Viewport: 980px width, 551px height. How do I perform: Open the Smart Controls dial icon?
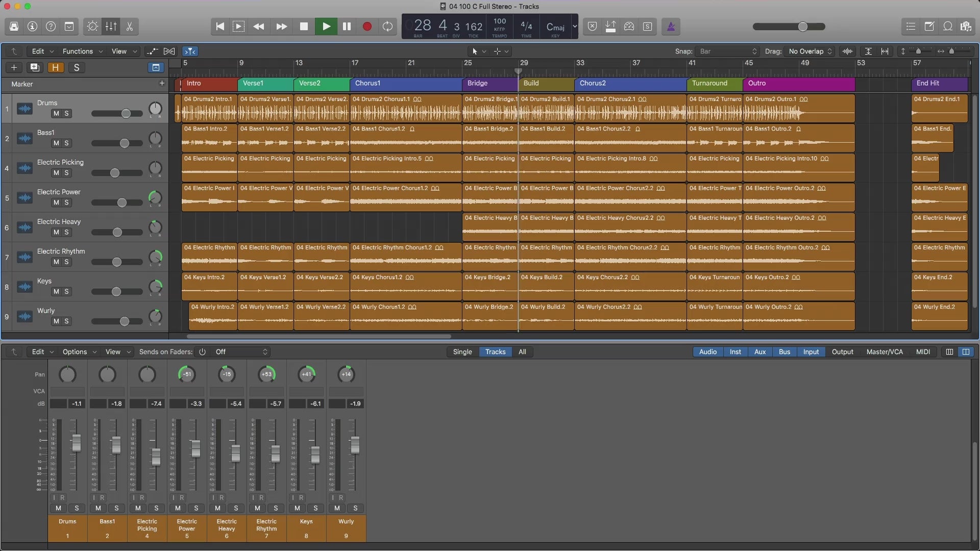pos(92,27)
